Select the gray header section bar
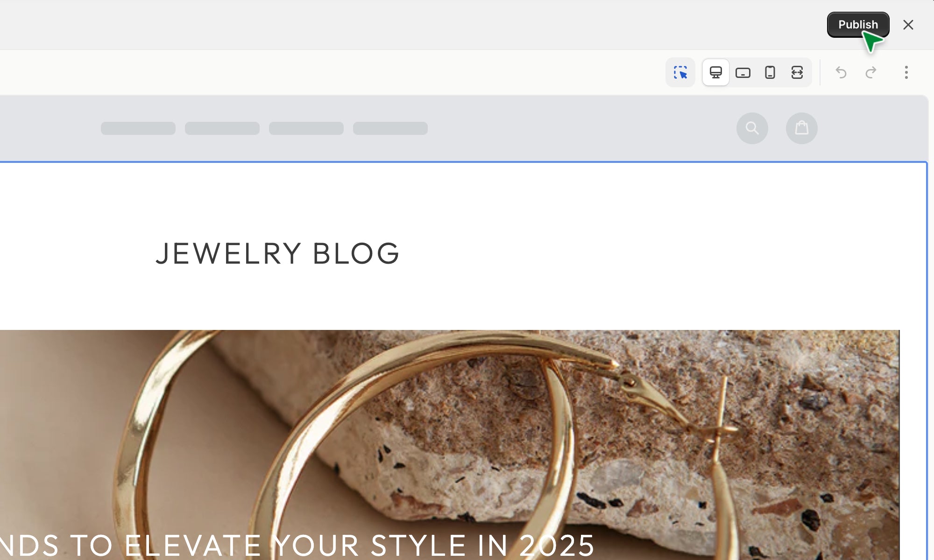This screenshot has height=560, width=934. [x=464, y=128]
